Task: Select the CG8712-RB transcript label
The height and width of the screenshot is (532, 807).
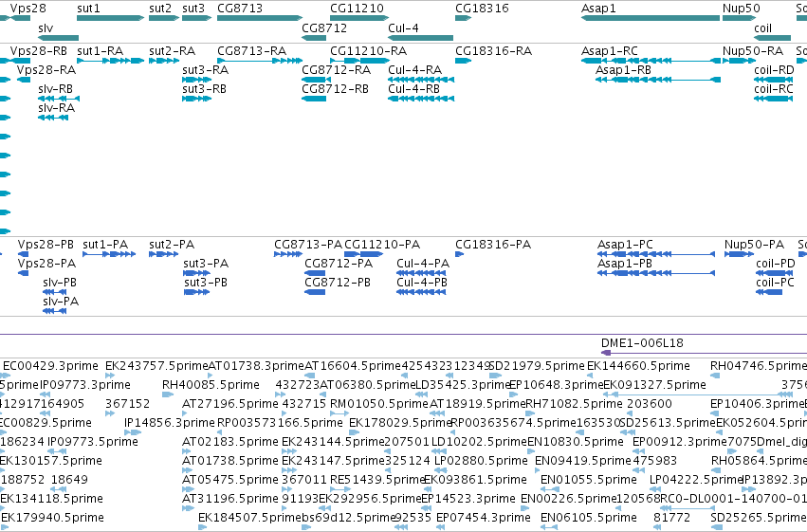Action: click(x=335, y=89)
